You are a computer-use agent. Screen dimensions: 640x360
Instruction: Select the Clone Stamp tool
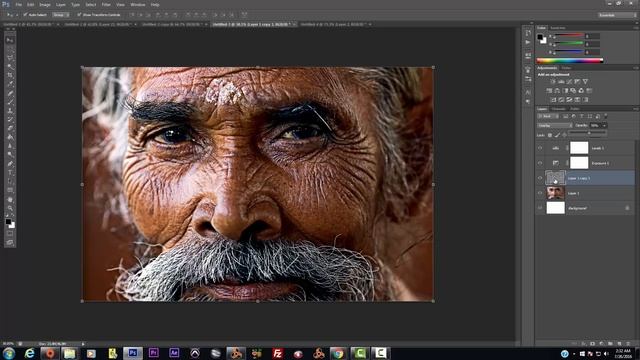(x=10, y=111)
